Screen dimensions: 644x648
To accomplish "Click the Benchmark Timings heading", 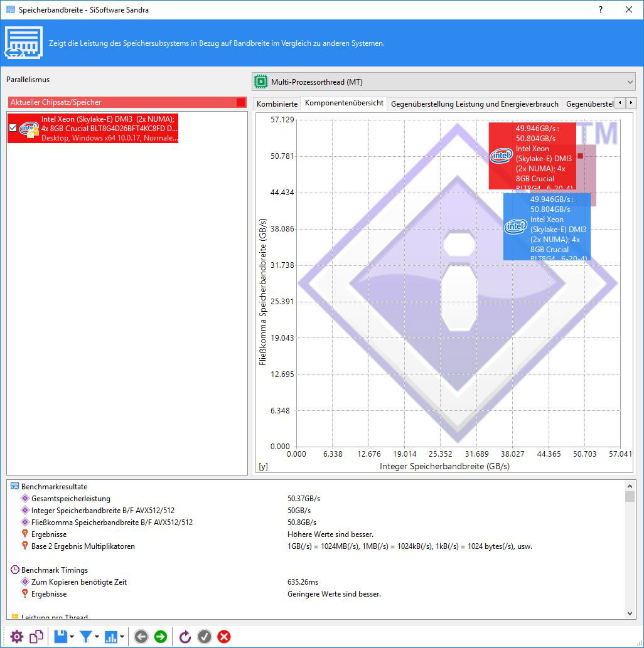I will click(x=55, y=570).
